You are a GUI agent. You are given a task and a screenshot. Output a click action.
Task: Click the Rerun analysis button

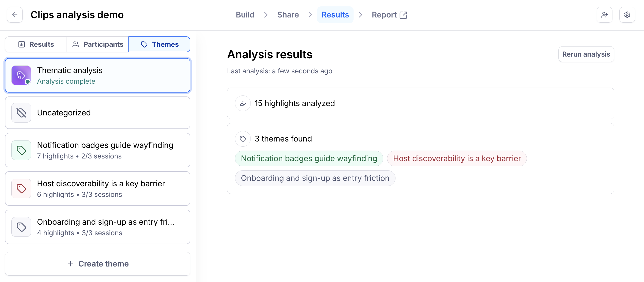pos(586,54)
